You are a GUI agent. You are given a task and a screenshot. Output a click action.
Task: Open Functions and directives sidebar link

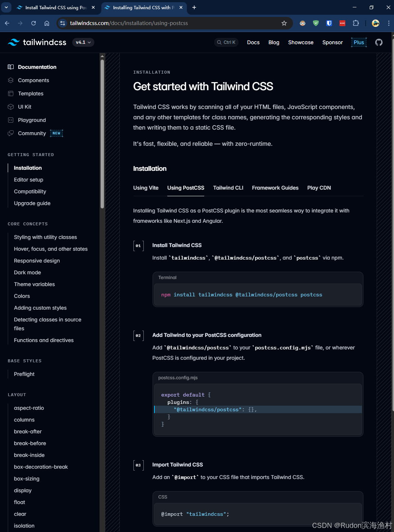click(x=44, y=340)
